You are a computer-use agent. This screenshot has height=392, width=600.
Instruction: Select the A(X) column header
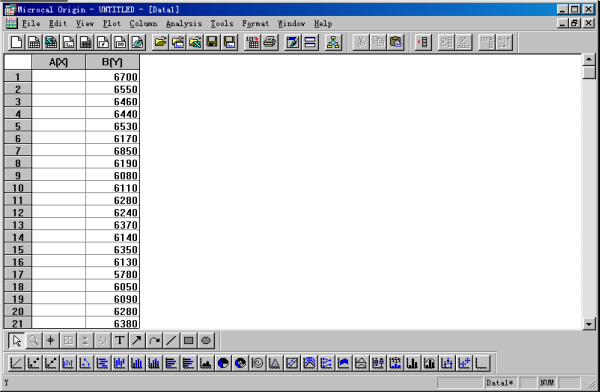point(59,62)
